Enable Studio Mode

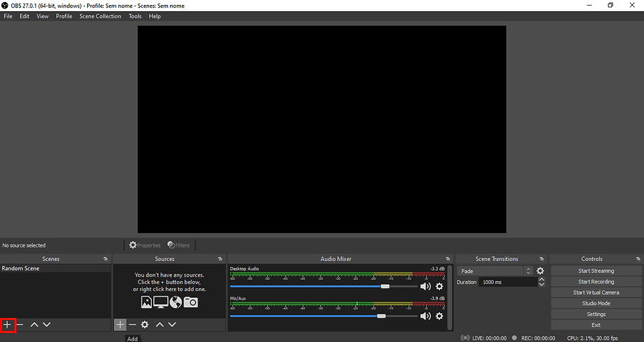point(596,304)
